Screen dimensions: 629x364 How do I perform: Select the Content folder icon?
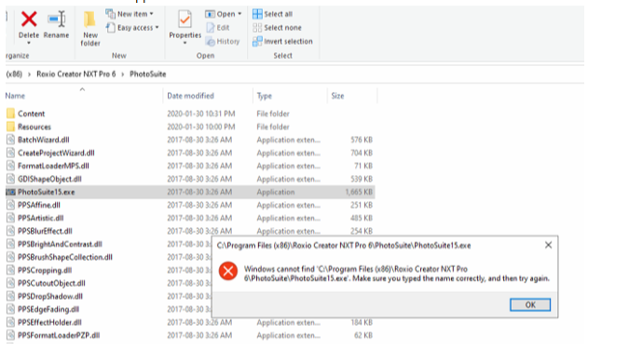tap(10, 114)
